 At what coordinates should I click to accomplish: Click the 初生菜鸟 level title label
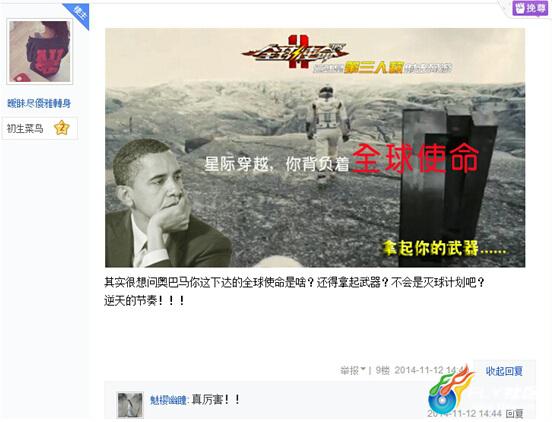click(x=25, y=128)
